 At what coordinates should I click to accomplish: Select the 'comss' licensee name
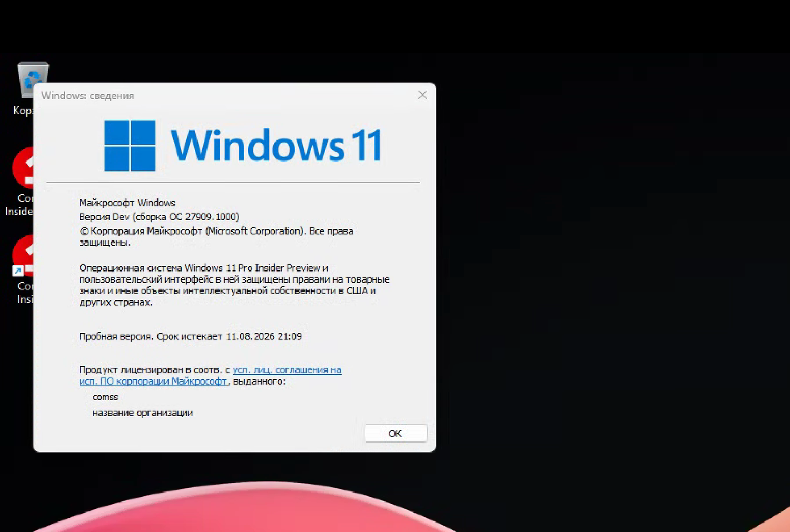(105, 397)
